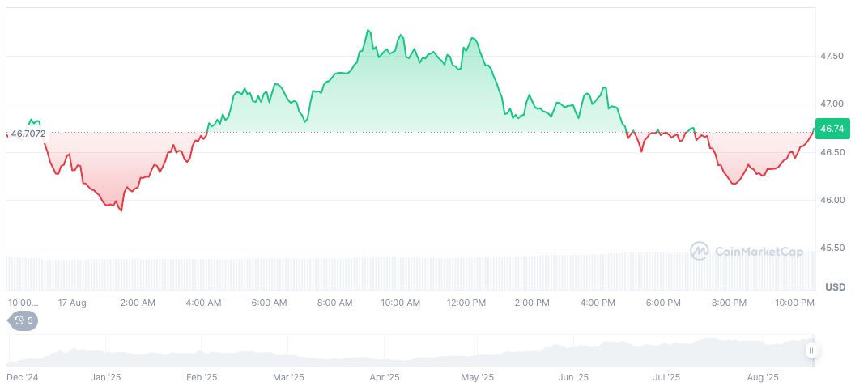
Task: Click the 47.50 price axis label
Action: click(832, 56)
